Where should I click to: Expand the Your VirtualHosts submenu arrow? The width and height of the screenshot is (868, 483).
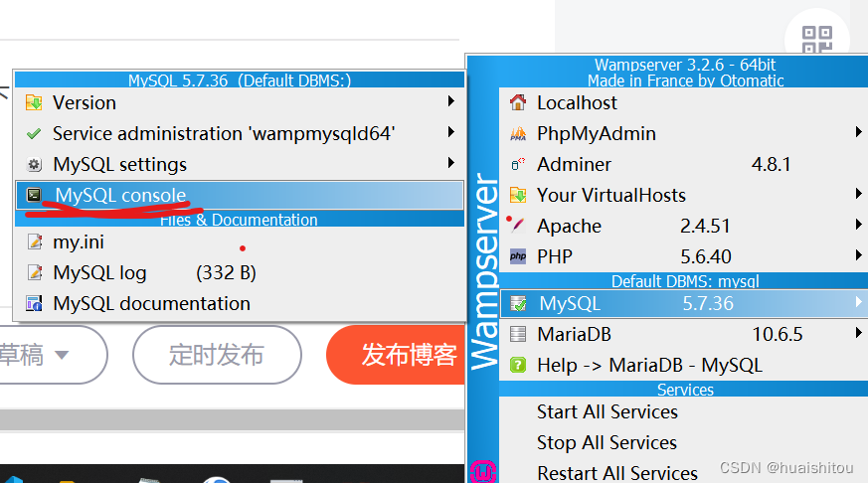click(x=858, y=193)
